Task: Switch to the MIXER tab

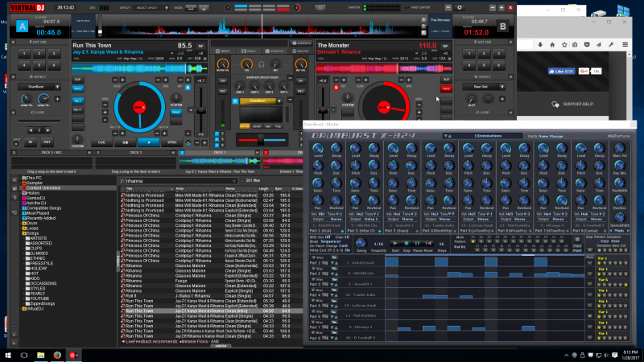Action: click(x=224, y=51)
